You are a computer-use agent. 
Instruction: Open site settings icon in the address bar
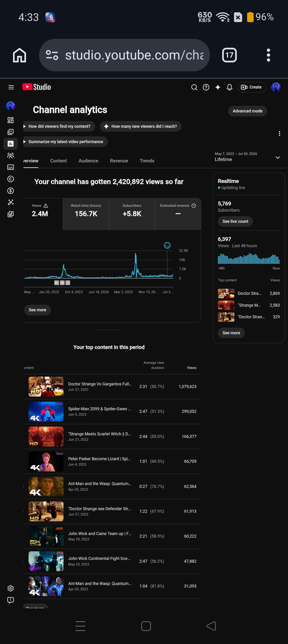point(52,55)
